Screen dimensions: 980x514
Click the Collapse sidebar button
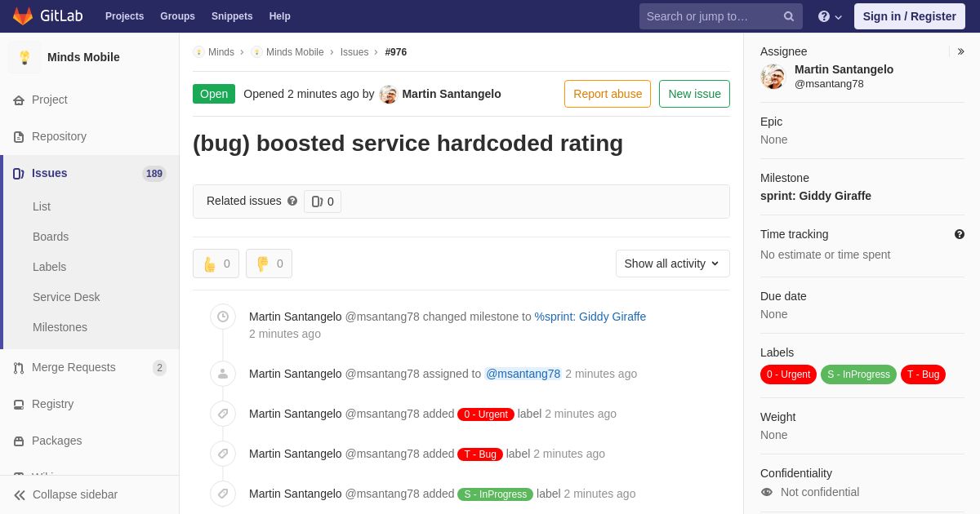(90, 494)
